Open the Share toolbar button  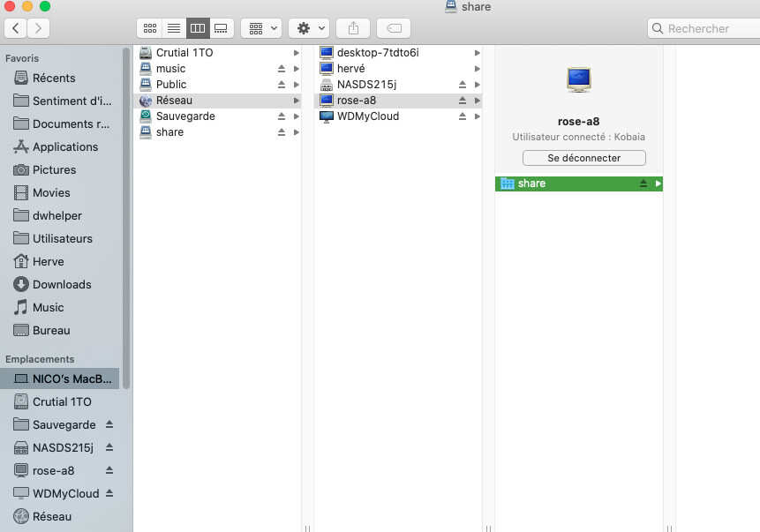click(353, 28)
